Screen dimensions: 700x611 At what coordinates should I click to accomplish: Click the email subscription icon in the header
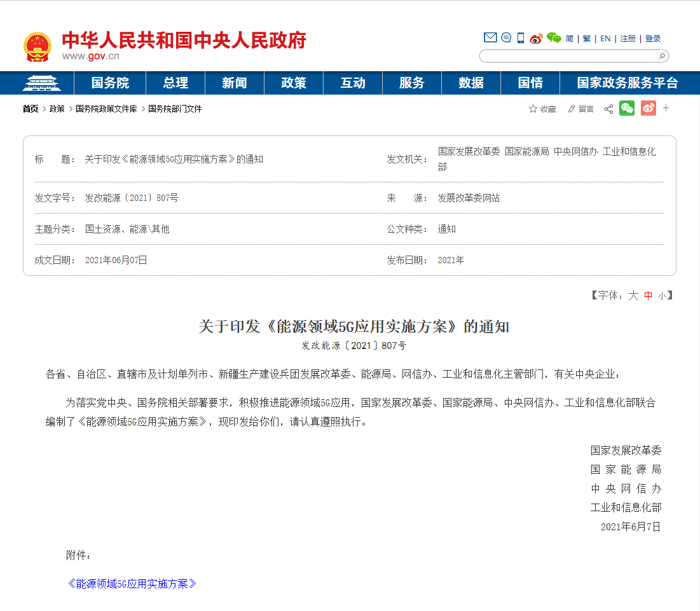(490, 38)
